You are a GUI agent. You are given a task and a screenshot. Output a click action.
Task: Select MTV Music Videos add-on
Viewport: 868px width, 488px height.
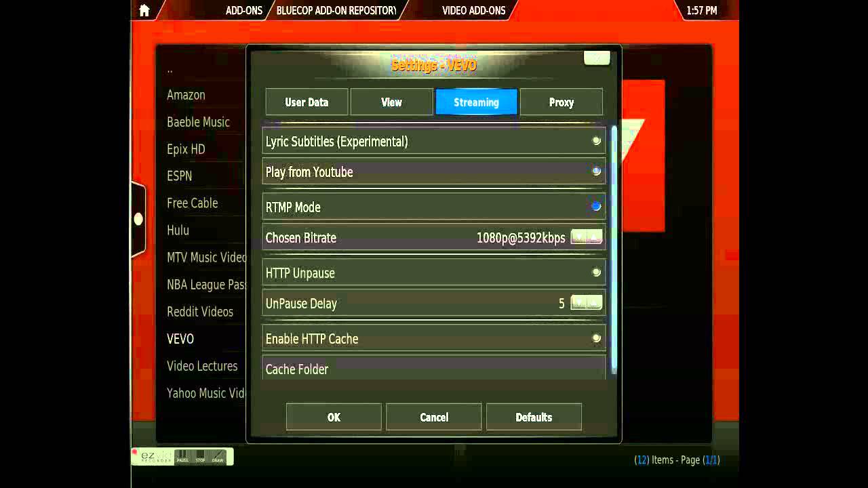click(207, 258)
